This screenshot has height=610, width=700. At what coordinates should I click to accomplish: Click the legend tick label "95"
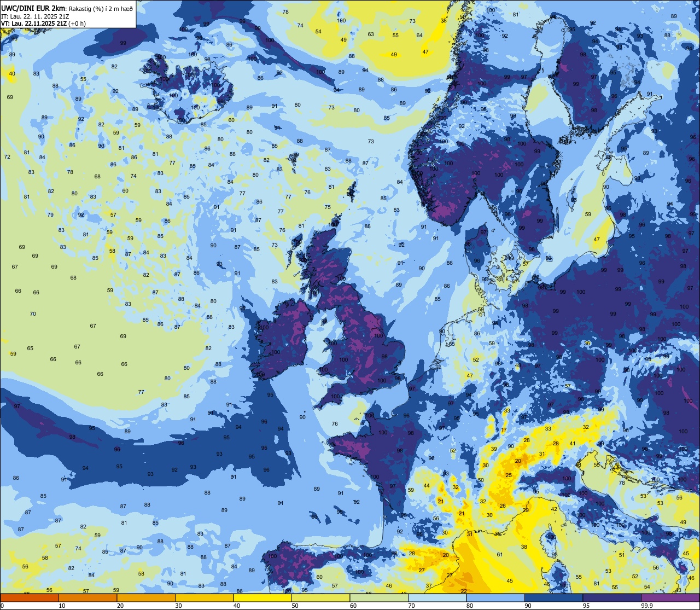click(x=586, y=606)
